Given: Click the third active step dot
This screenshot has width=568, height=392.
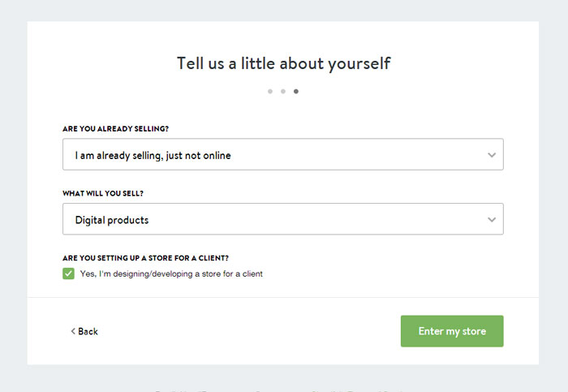Looking at the screenshot, I should click(296, 91).
